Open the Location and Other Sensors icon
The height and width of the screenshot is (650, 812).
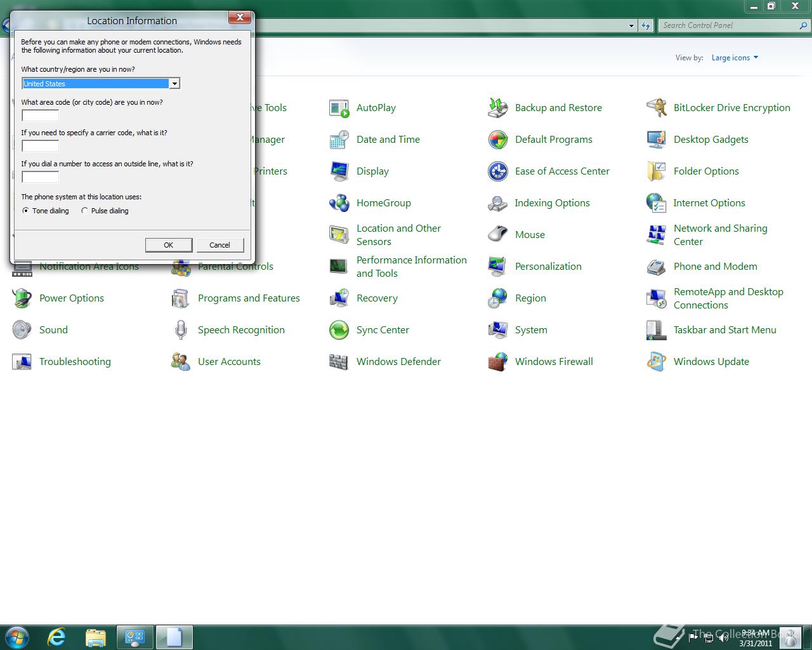click(339, 235)
